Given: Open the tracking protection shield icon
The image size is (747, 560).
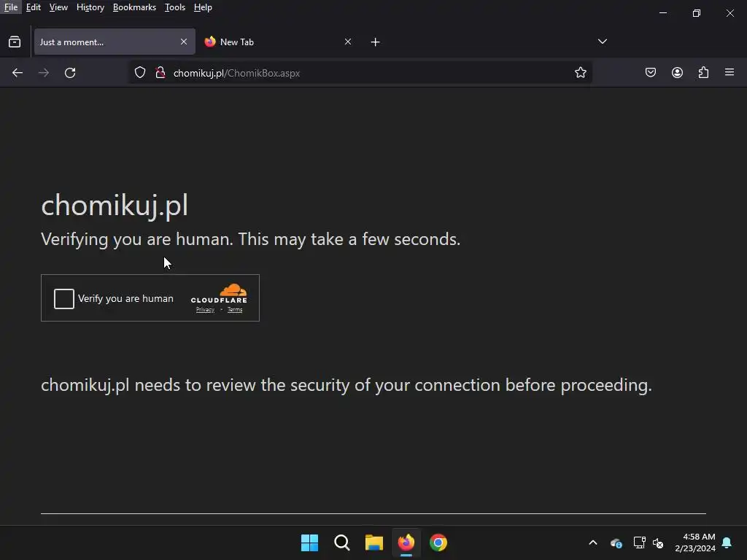Looking at the screenshot, I should (x=139, y=72).
